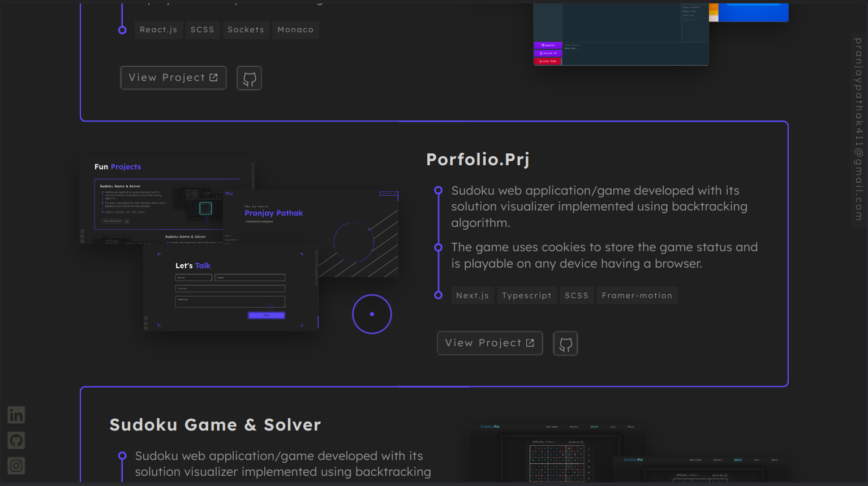Open the LinkedIn profile icon

coord(16,415)
